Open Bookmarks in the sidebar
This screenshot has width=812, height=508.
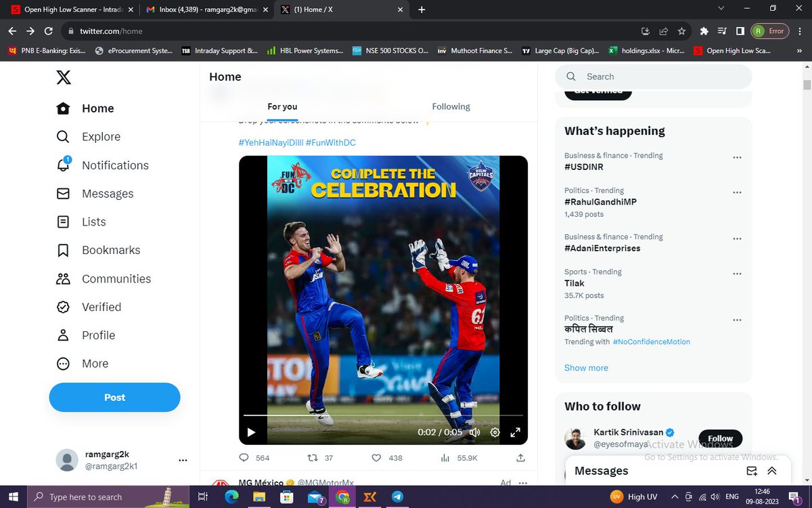[x=98, y=250]
